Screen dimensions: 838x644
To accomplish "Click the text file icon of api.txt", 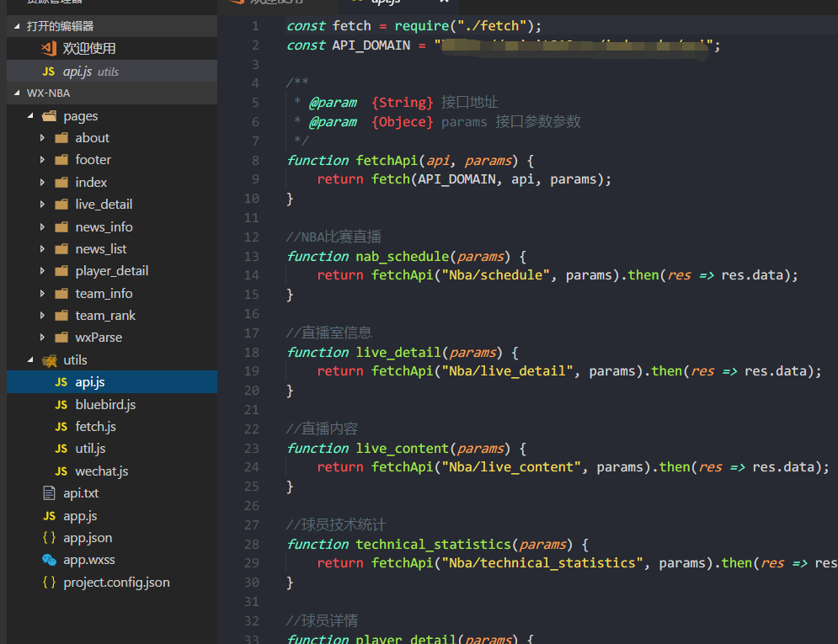I will coord(49,492).
